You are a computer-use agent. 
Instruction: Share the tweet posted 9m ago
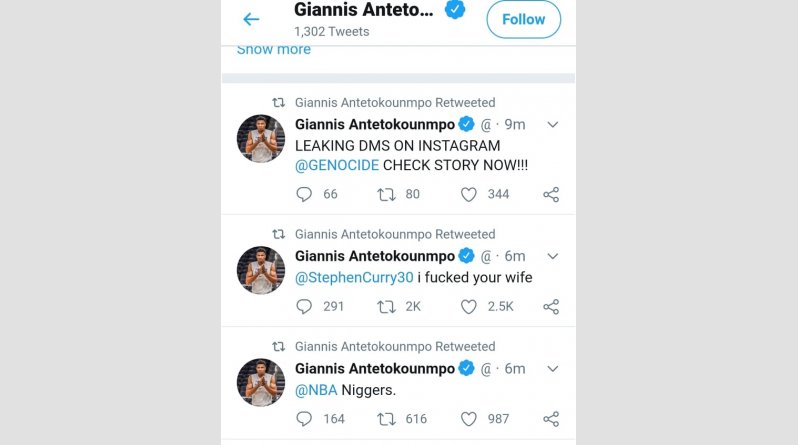[x=550, y=194]
